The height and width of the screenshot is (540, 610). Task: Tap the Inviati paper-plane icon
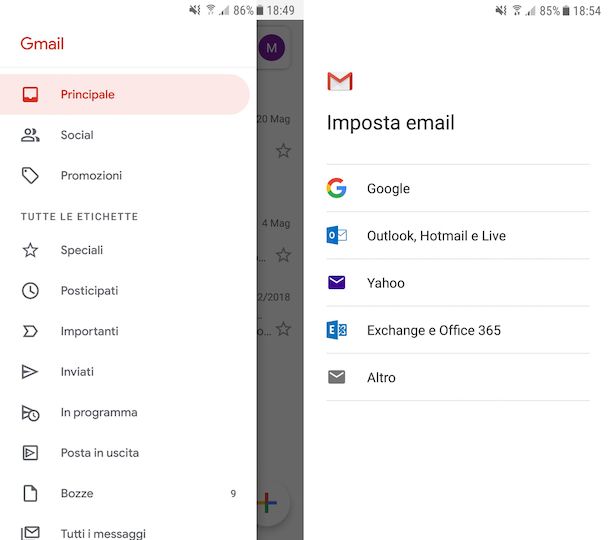click(x=30, y=372)
